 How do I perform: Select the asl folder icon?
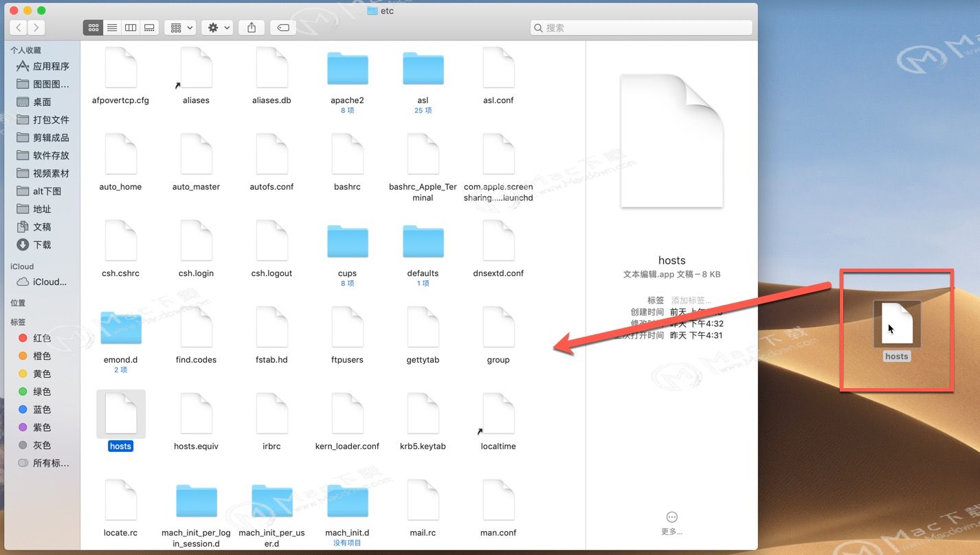pyautogui.click(x=423, y=69)
